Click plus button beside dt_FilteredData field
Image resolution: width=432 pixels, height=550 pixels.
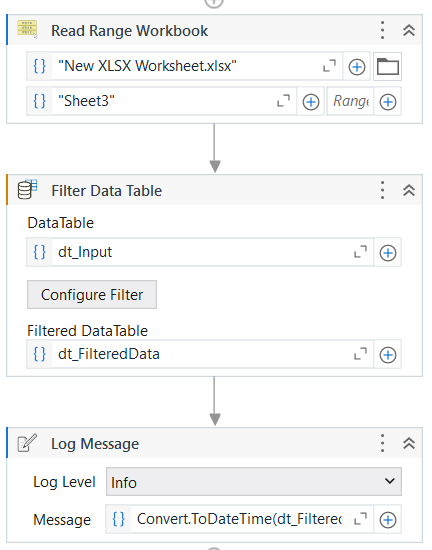pyautogui.click(x=388, y=355)
